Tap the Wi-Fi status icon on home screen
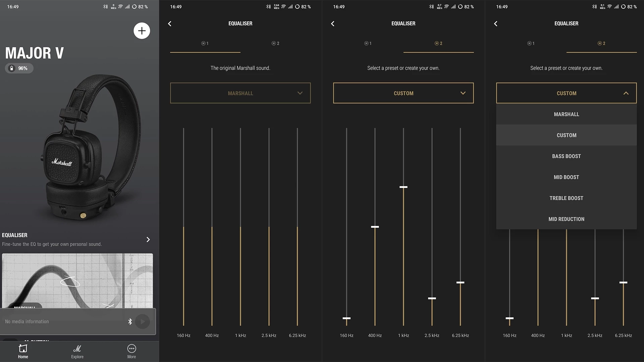This screenshot has width=644, height=362. [120, 7]
